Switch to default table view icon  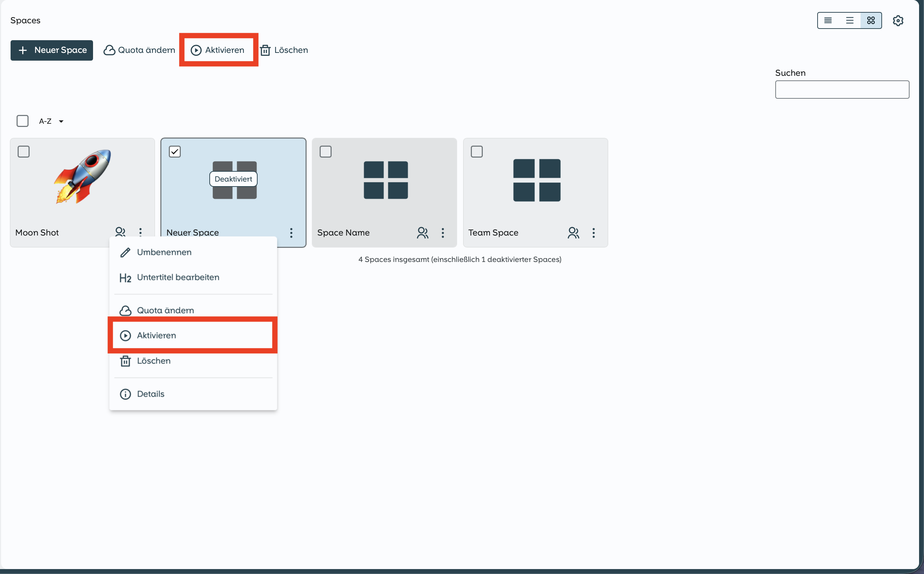pyautogui.click(x=850, y=20)
